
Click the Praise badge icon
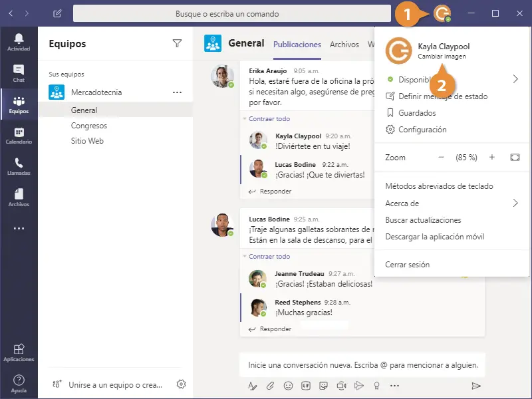[x=376, y=386]
